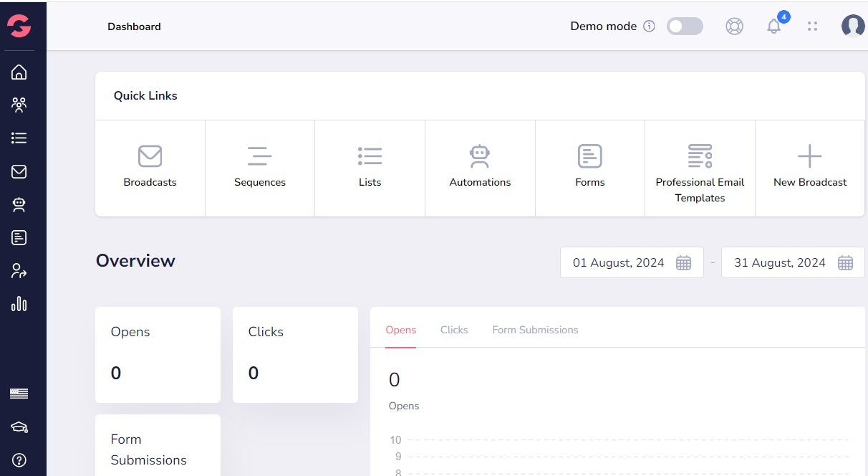The image size is (868, 476).
Task: Click the envelope email icon in sidebar
Action: 19,172
